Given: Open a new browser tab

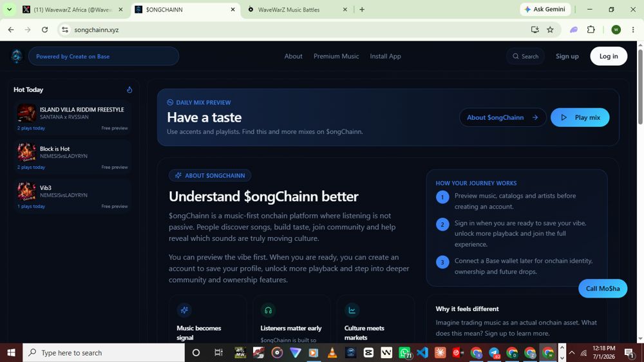Looking at the screenshot, I should [362, 10].
